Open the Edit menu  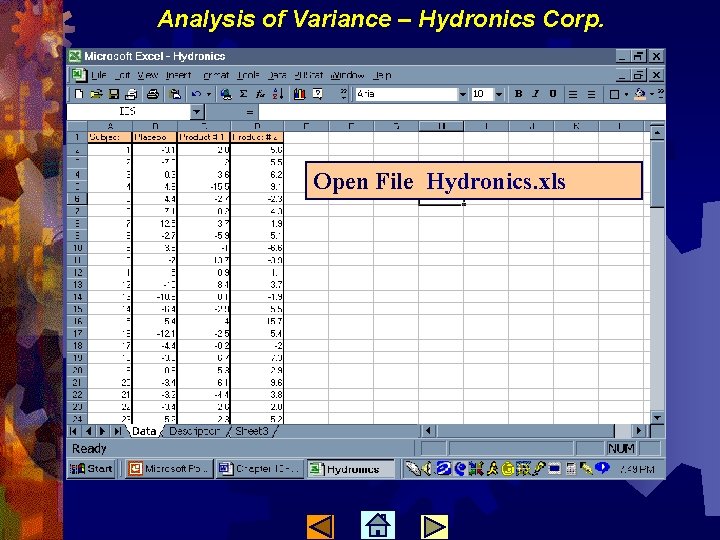tap(122, 75)
